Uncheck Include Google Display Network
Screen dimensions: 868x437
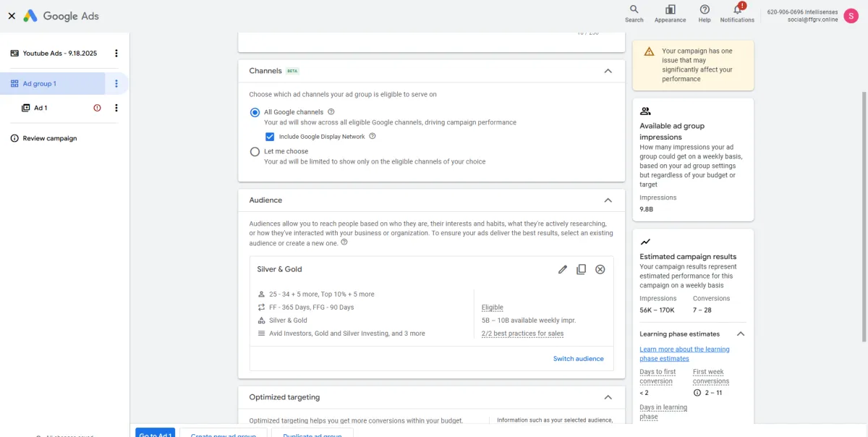tap(270, 136)
